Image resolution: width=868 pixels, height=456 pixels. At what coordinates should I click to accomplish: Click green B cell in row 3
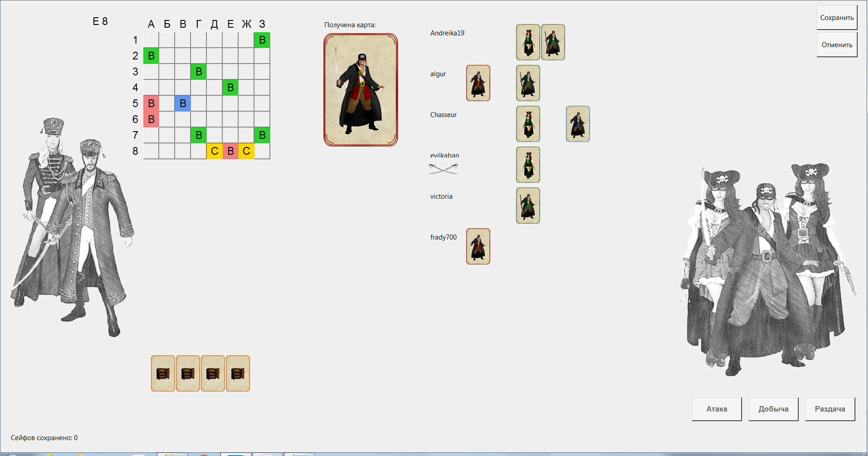point(199,72)
